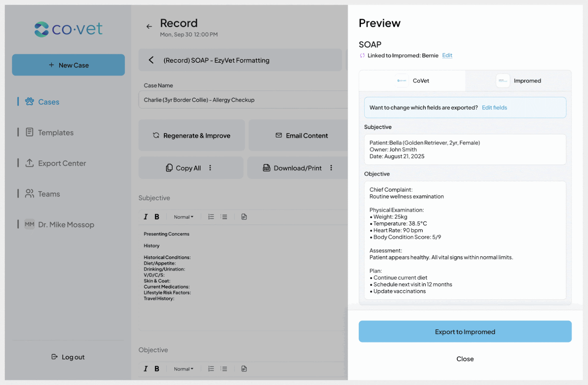The width and height of the screenshot is (588, 385).
Task: Toggle bold in the Objective editor
Action: pyautogui.click(x=157, y=369)
